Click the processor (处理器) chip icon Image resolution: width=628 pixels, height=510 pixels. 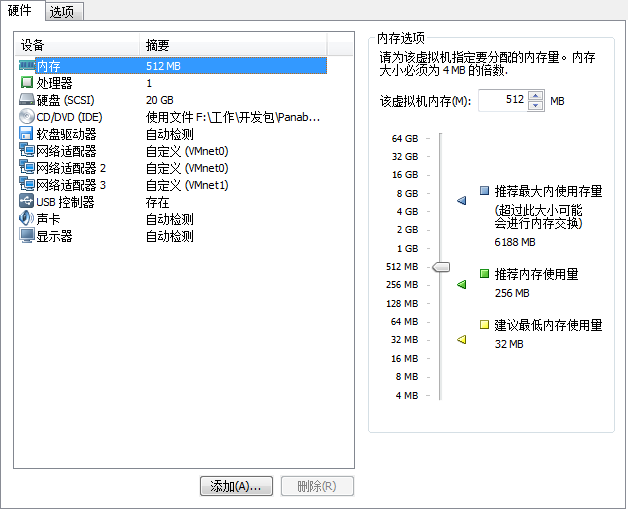pos(26,83)
